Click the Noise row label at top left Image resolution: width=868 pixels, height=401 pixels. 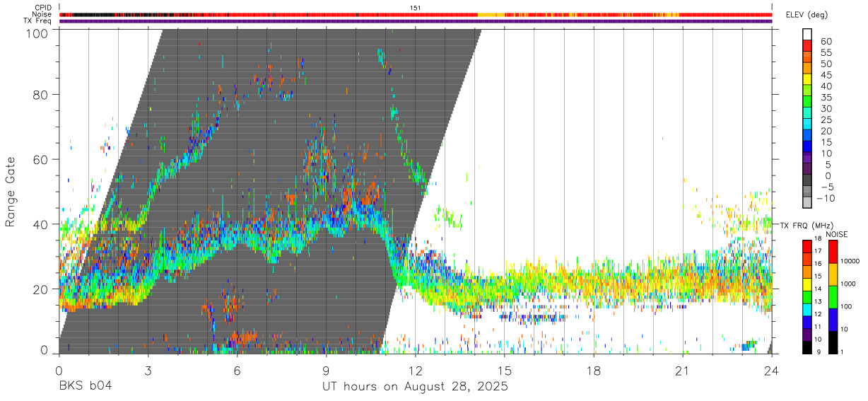42,14
